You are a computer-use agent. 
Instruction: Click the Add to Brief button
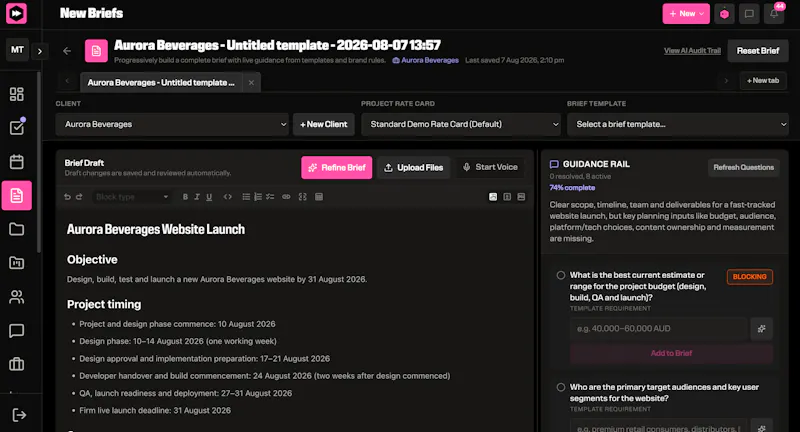[671, 353]
